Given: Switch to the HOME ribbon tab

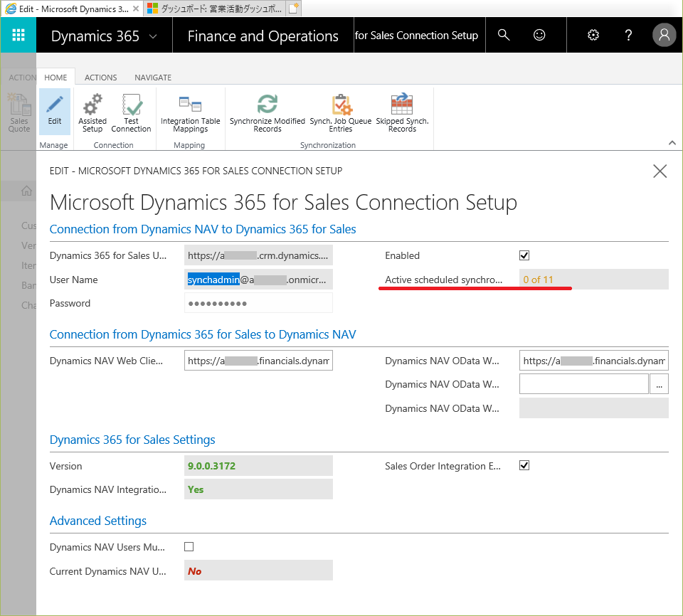Looking at the screenshot, I should tap(55, 78).
